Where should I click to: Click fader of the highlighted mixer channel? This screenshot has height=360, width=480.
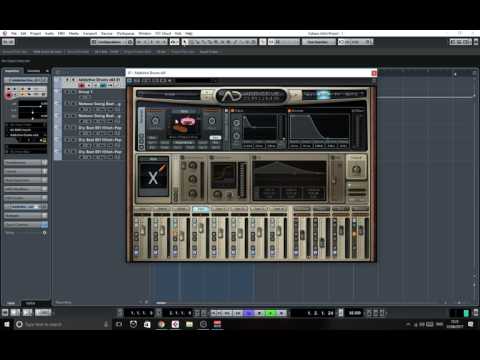click(201, 228)
